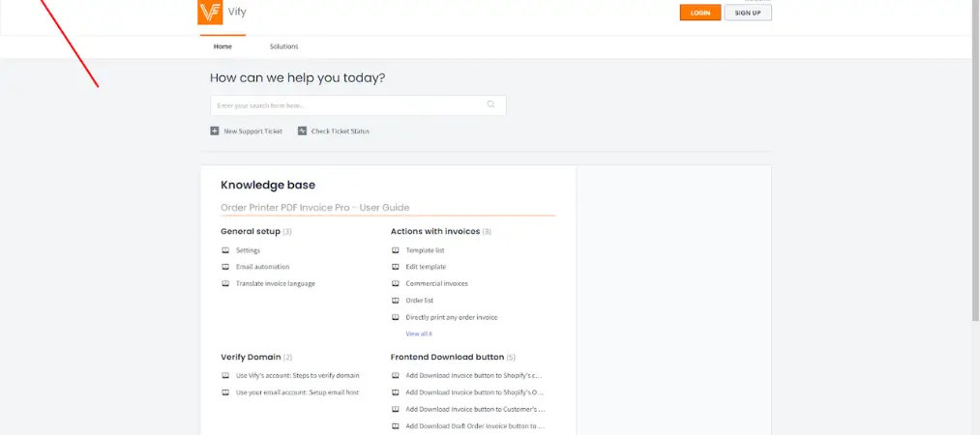980x435 pixels.
Task: Open the Order Printer PDF Invoice Pro User Guide
Action: [315, 208]
